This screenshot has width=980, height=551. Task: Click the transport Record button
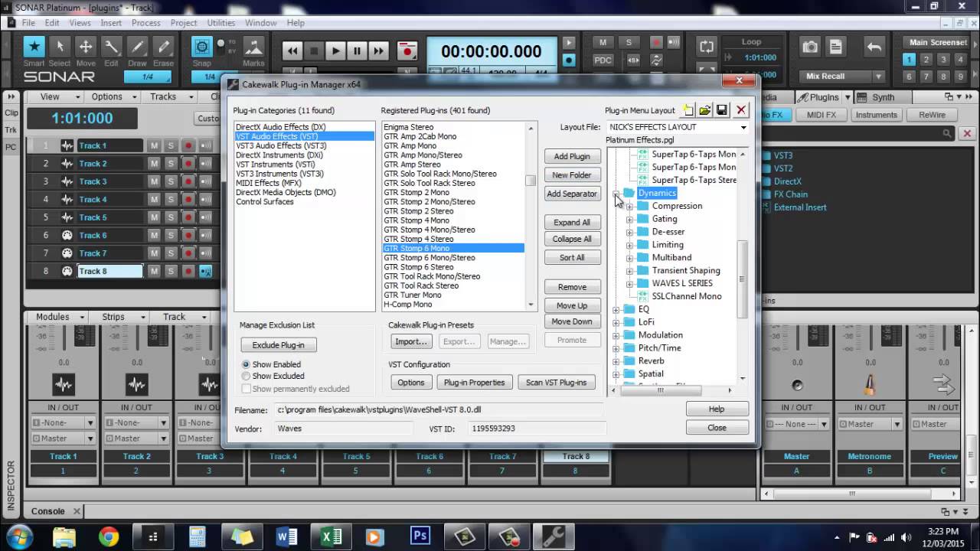[x=408, y=51]
